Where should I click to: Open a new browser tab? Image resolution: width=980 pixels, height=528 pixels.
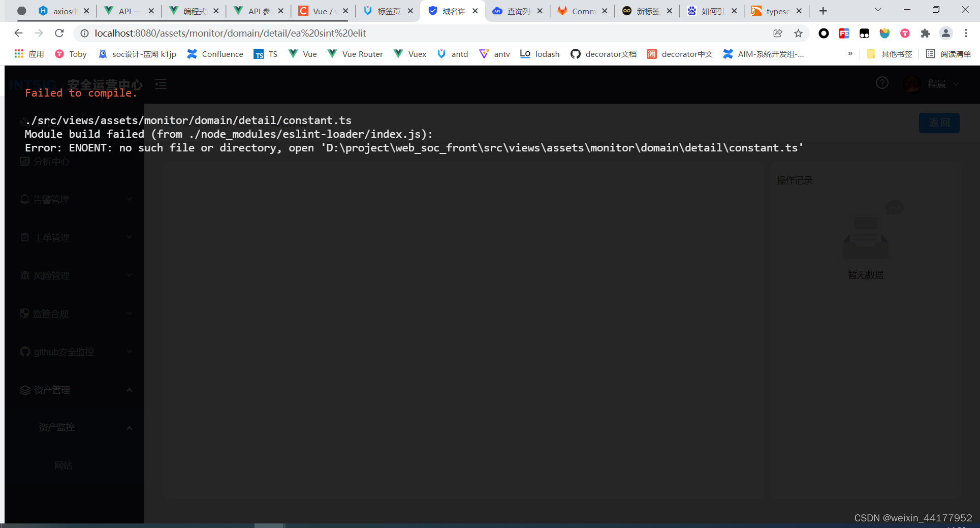pos(823,11)
